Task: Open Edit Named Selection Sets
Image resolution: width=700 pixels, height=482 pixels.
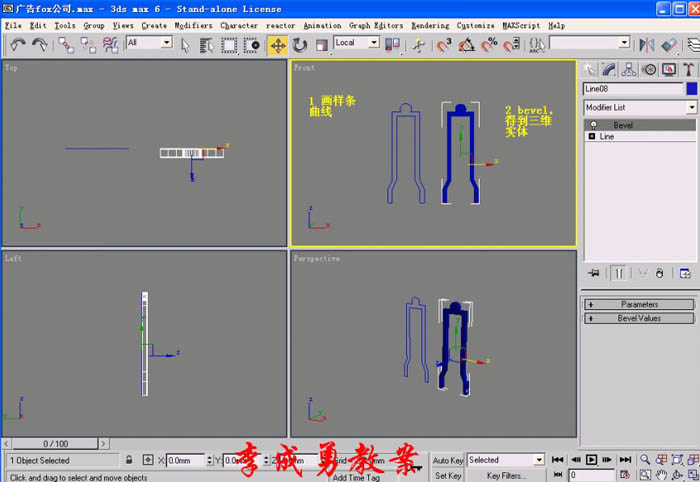Action: point(537,45)
